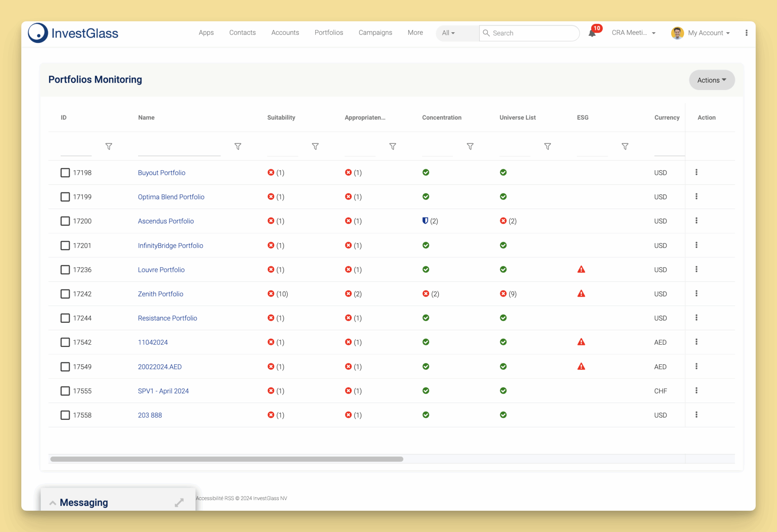
Task: Click inside the Search input field
Action: coord(529,33)
